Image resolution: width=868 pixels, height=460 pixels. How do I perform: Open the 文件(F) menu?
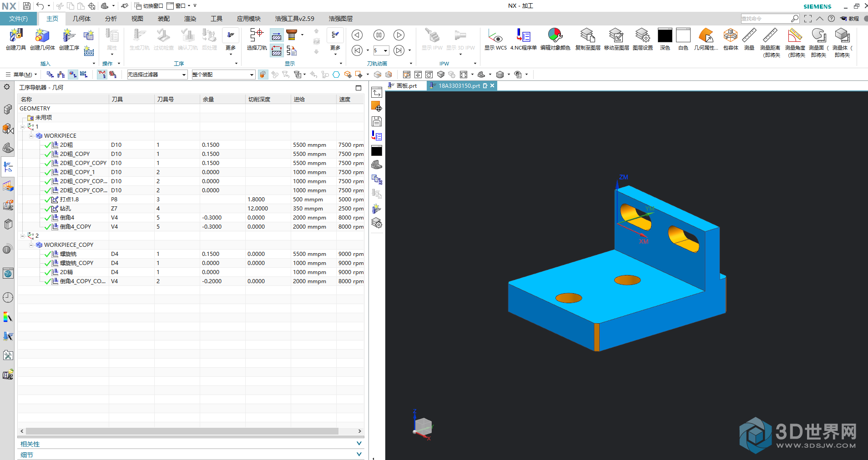18,19
